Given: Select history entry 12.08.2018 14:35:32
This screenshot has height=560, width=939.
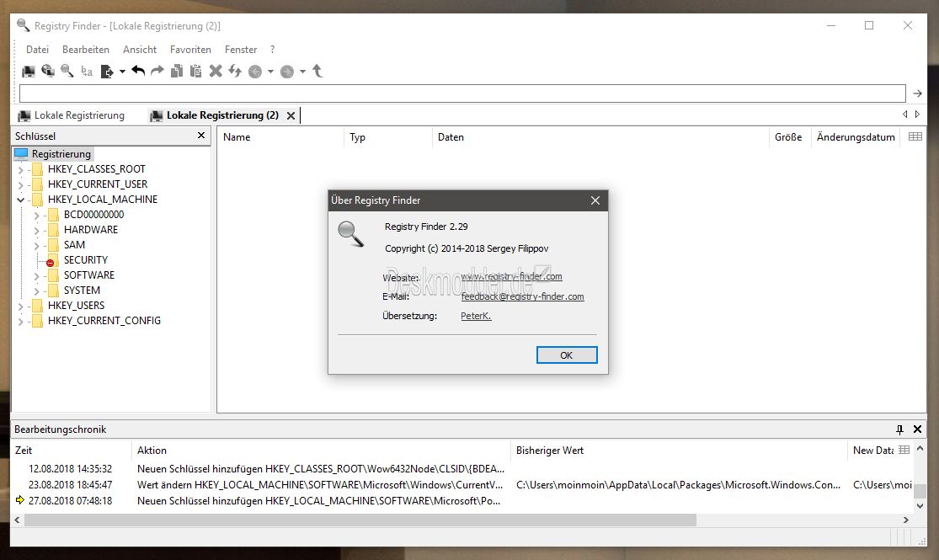Looking at the screenshot, I should (70, 469).
